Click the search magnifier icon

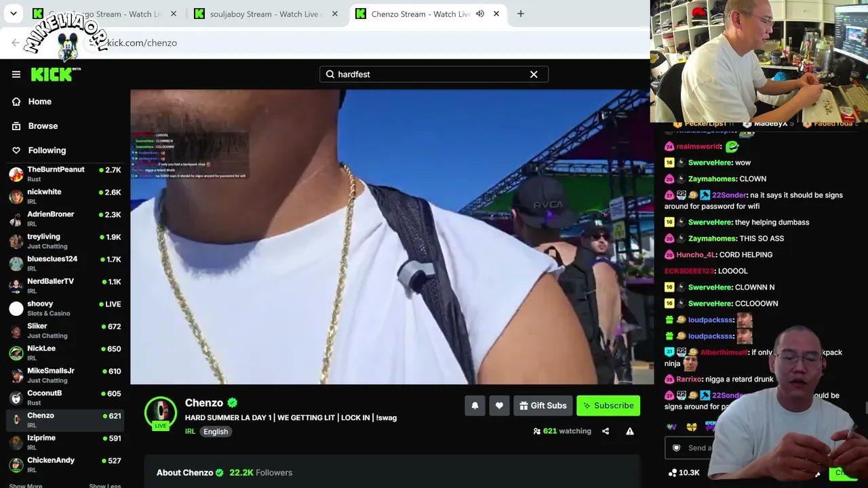point(330,75)
